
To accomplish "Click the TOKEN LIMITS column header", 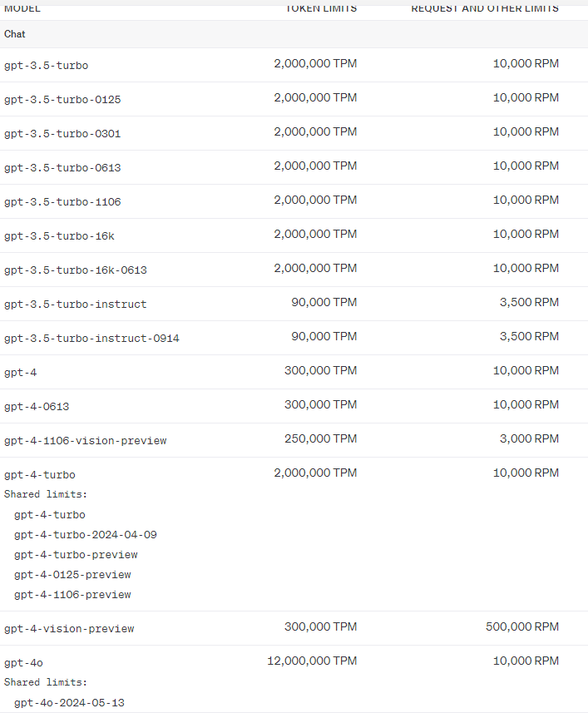I will (321, 8).
